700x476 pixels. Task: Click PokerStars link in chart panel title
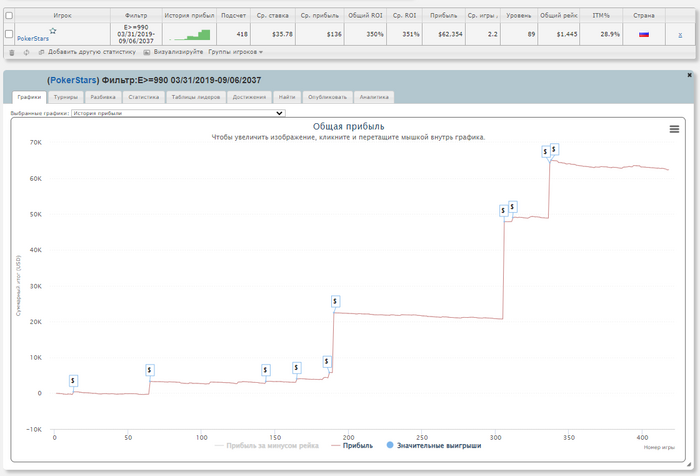click(73, 80)
